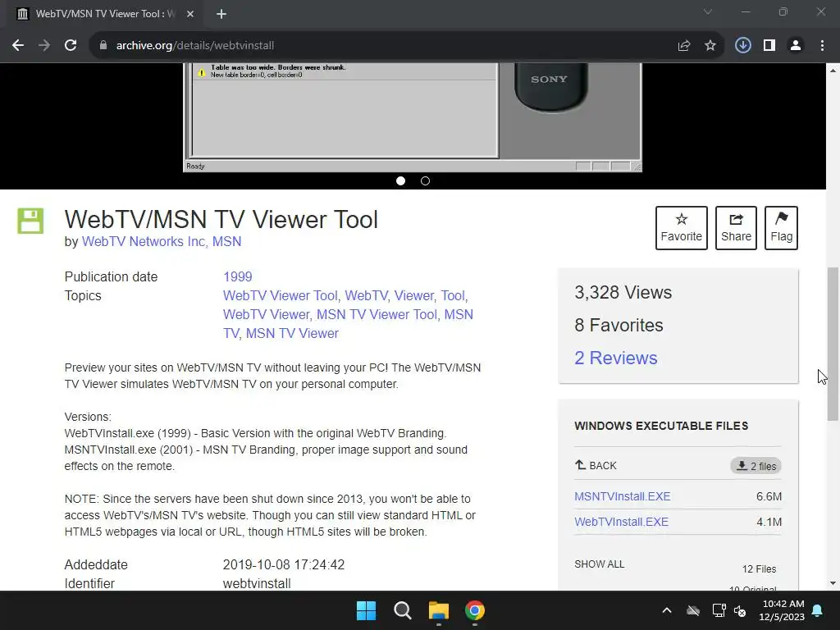Click SHOW ALL files link
The width and height of the screenshot is (840, 630).
coord(600,564)
